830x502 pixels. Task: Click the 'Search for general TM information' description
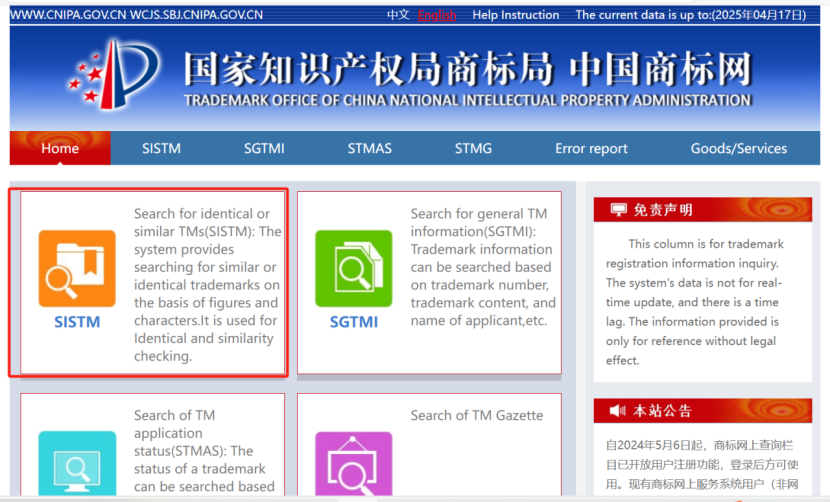(483, 267)
